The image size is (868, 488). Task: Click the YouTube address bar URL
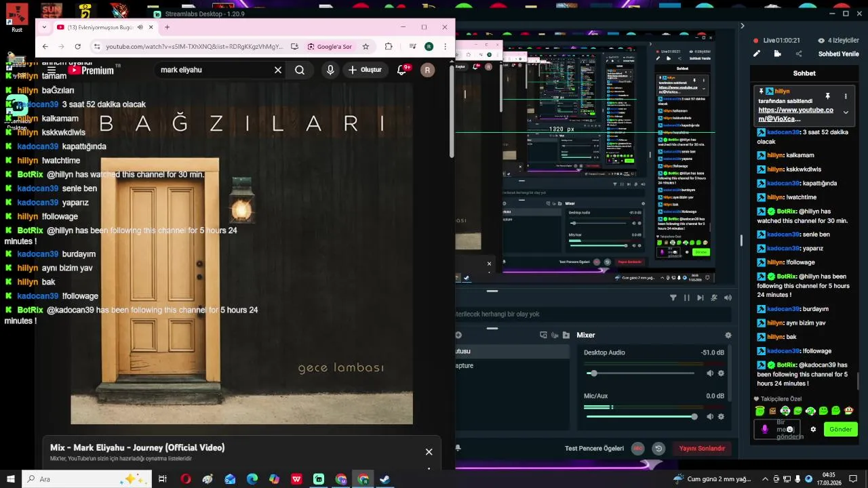pos(195,47)
